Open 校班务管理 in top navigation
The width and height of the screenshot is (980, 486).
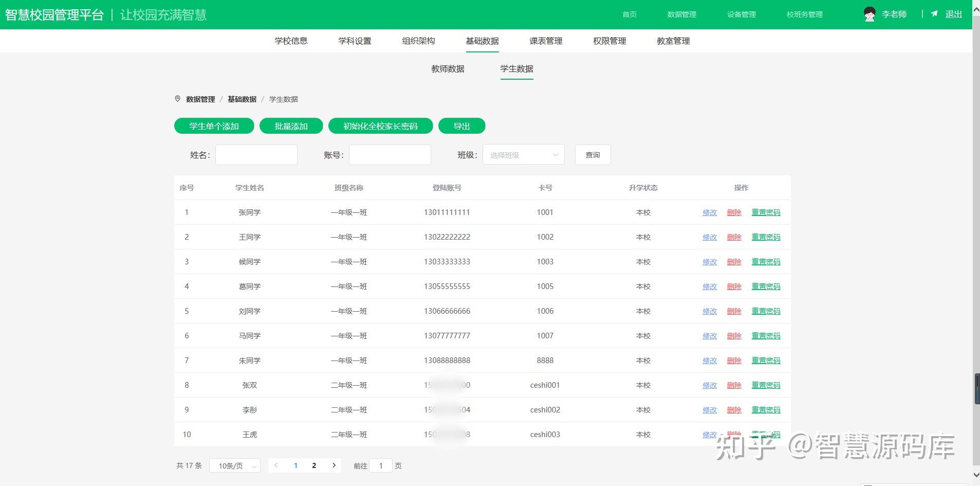805,14
